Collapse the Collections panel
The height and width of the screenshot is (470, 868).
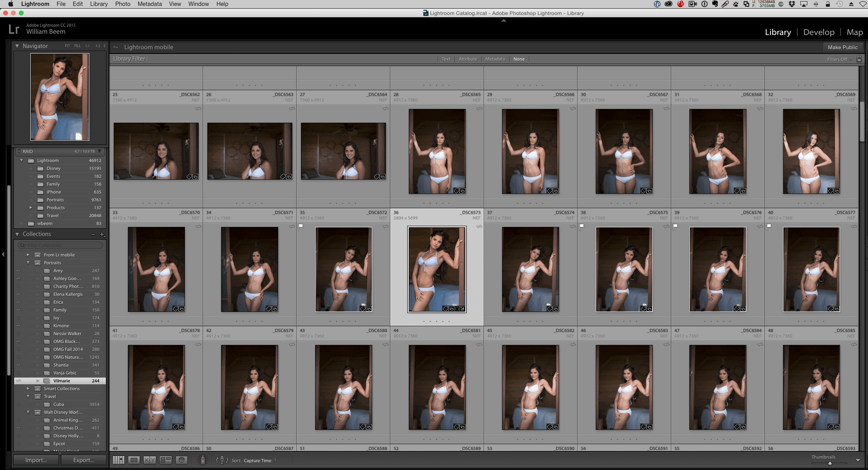(17, 234)
